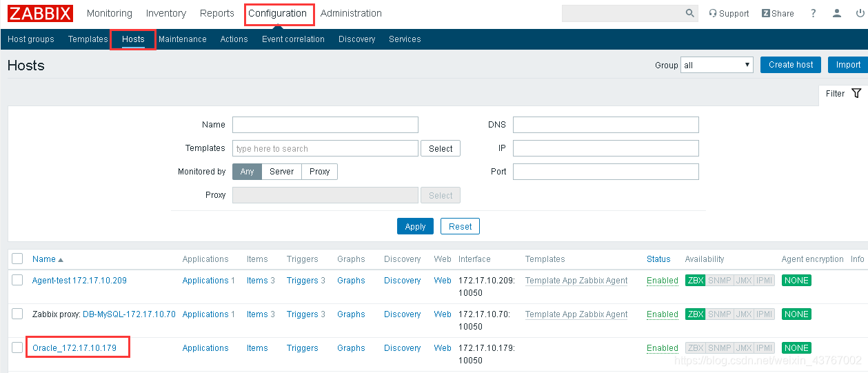The width and height of the screenshot is (868, 373).
Task: Go to Services submenu
Action: tap(405, 39)
